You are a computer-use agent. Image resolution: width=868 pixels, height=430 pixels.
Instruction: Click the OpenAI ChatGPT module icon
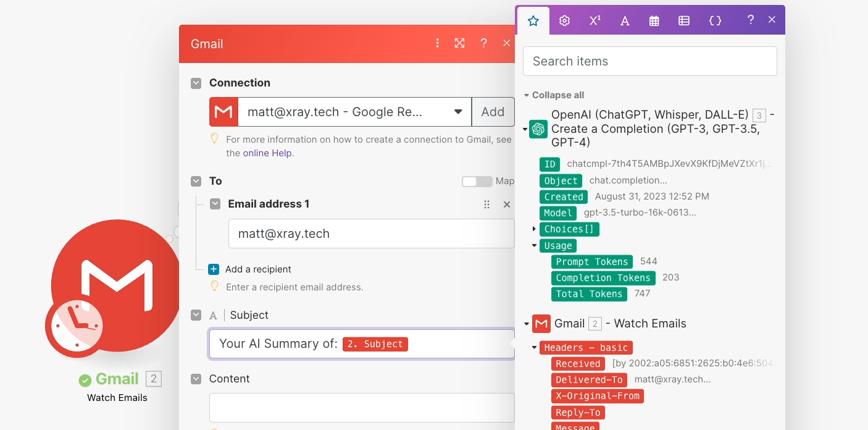pyautogui.click(x=538, y=129)
